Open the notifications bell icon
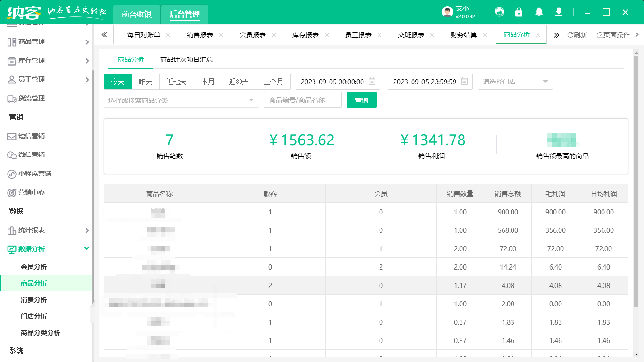The width and height of the screenshot is (644, 362). pos(538,11)
